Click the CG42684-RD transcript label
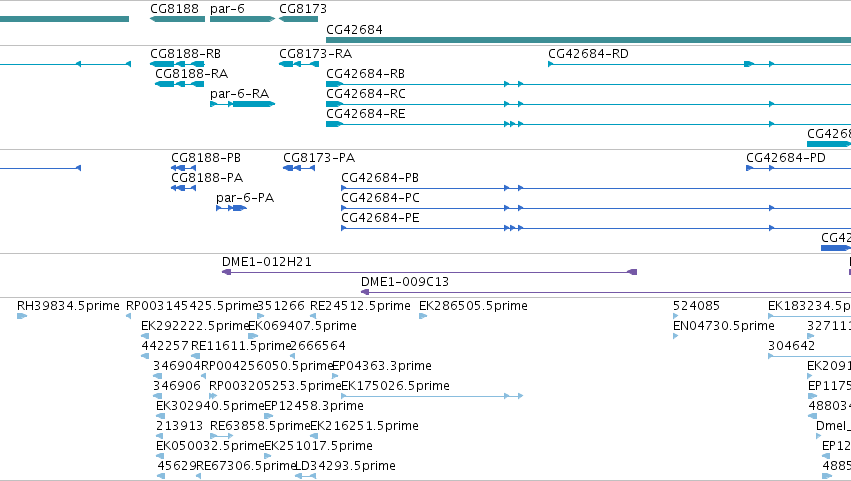This screenshot has height=481, width=851. (x=588, y=54)
